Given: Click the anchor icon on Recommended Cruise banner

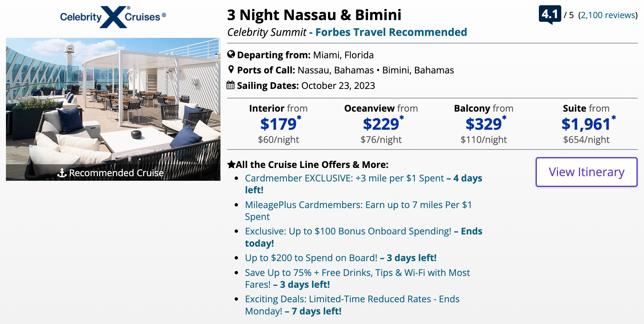Looking at the screenshot, I should 62,172.
